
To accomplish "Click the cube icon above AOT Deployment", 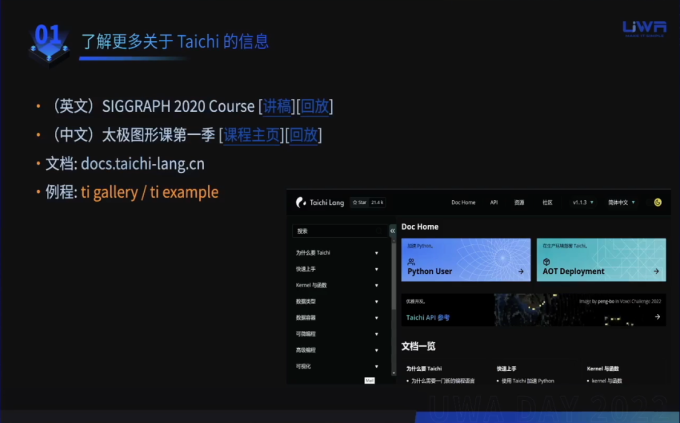I will pyautogui.click(x=546, y=262).
